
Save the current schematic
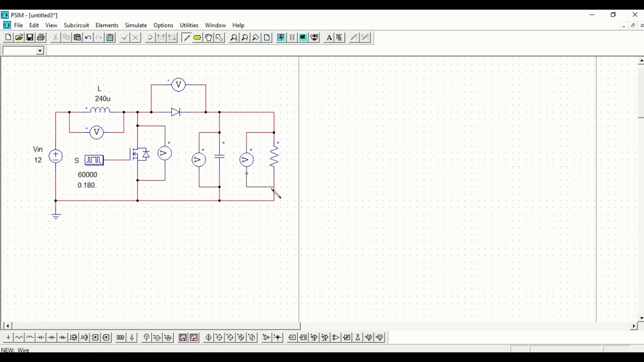point(30,37)
